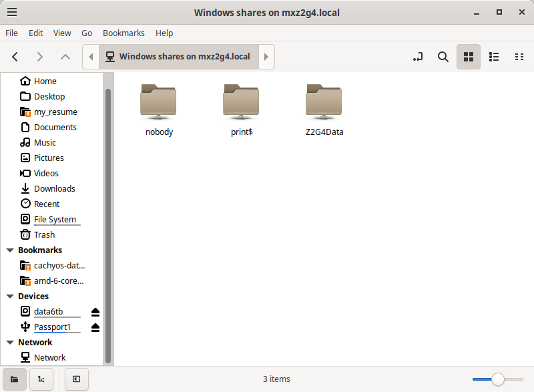Image resolution: width=534 pixels, height=392 pixels.
Task: Collapse the Bookmarks section
Action: click(x=9, y=250)
